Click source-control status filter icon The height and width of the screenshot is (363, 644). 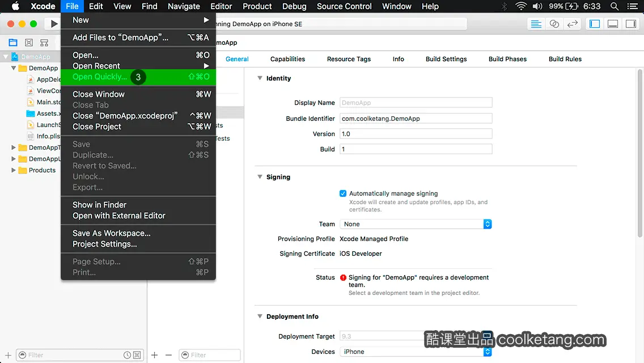pos(137,355)
